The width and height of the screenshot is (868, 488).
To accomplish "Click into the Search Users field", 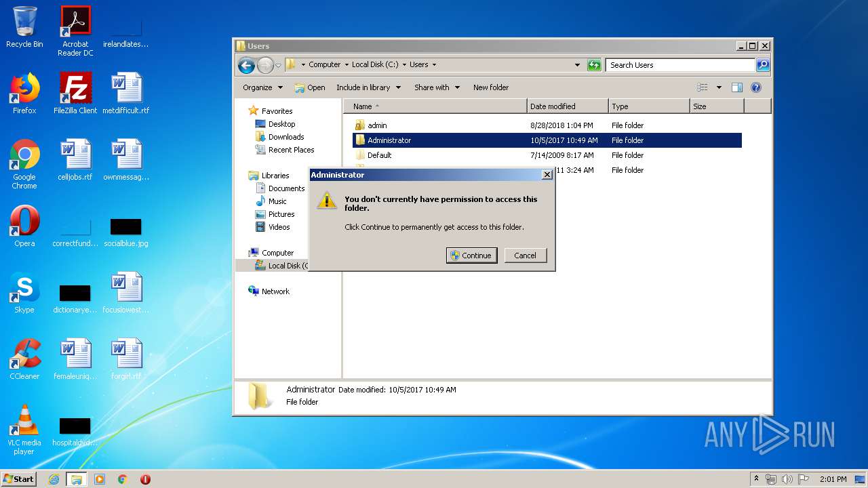I will coord(680,65).
